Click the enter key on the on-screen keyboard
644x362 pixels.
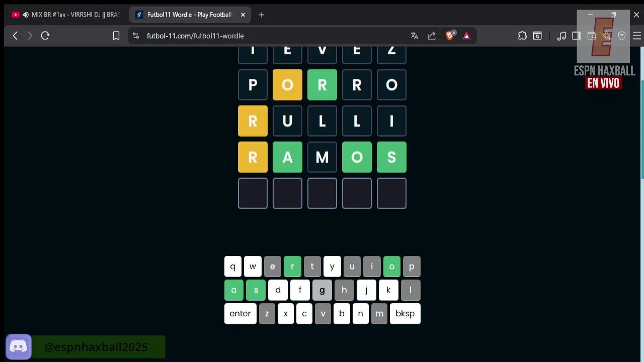(240, 314)
